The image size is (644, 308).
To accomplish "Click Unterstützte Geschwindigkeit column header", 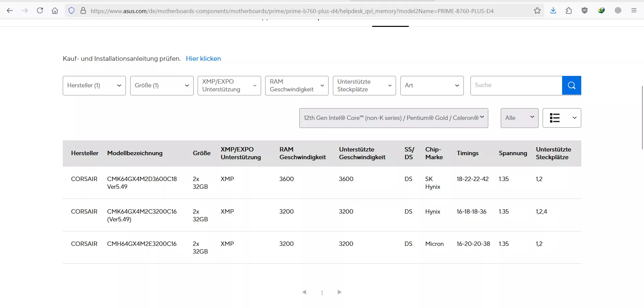I will tap(362, 153).
